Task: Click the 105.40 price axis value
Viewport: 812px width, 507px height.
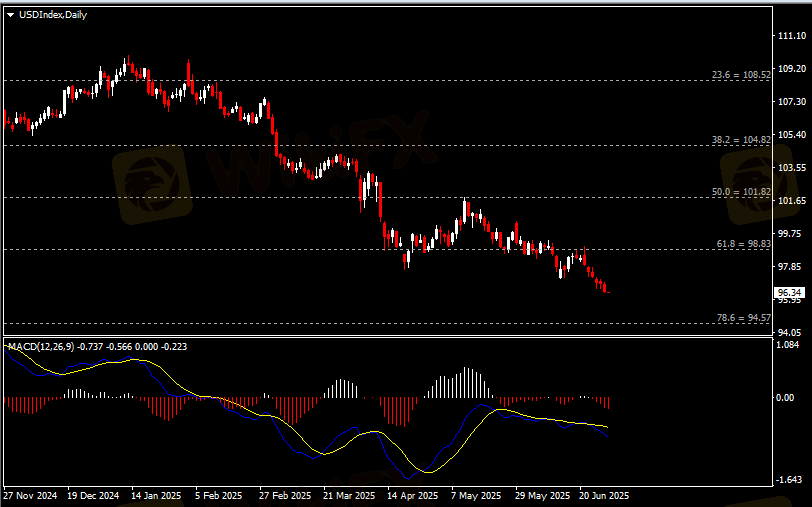Action: click(792, 135)
